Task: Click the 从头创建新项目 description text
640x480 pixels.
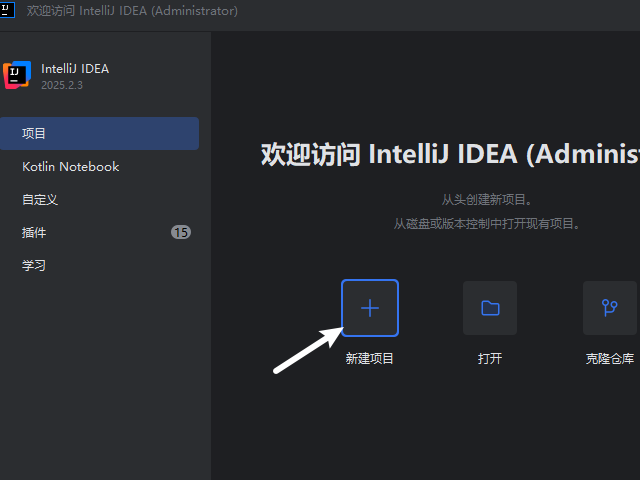Action: [x=487, y=200]
